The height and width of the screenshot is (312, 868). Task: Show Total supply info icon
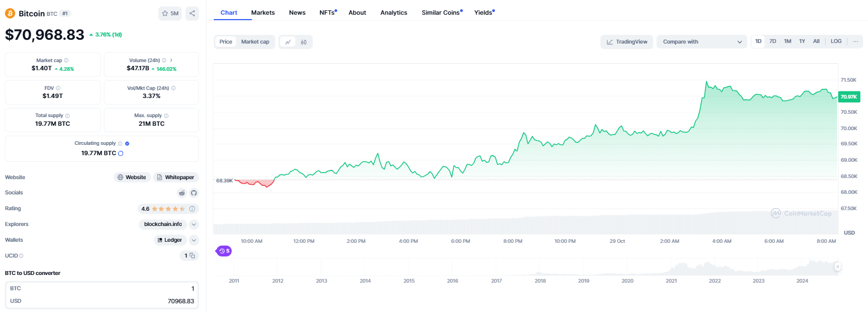click(x=67, y=115)
